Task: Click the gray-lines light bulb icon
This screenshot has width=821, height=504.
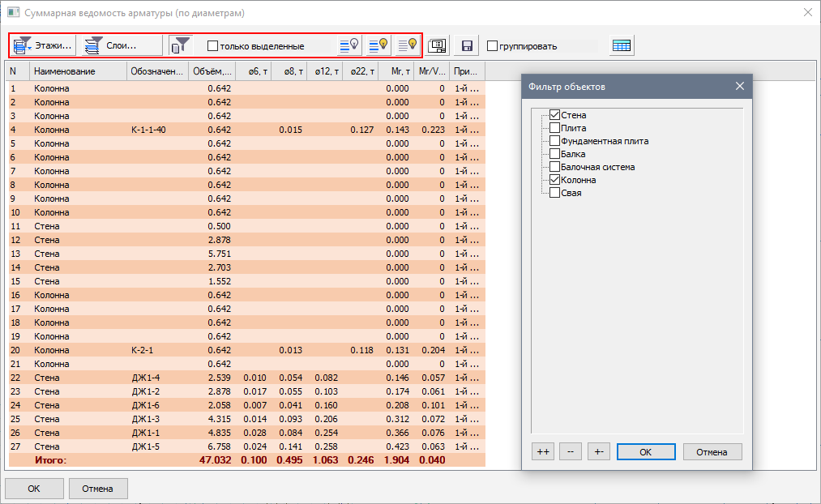Action: tap(408, 45)
